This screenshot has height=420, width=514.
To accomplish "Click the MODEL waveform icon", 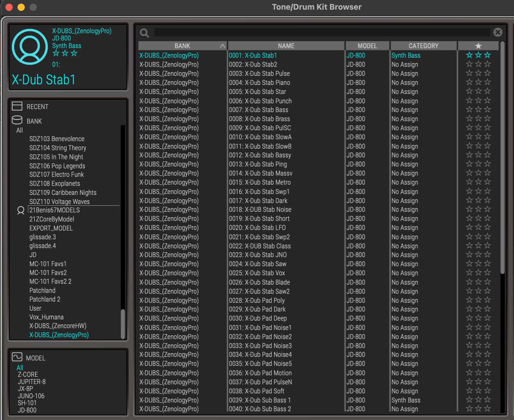I will (x=17, y=357).
